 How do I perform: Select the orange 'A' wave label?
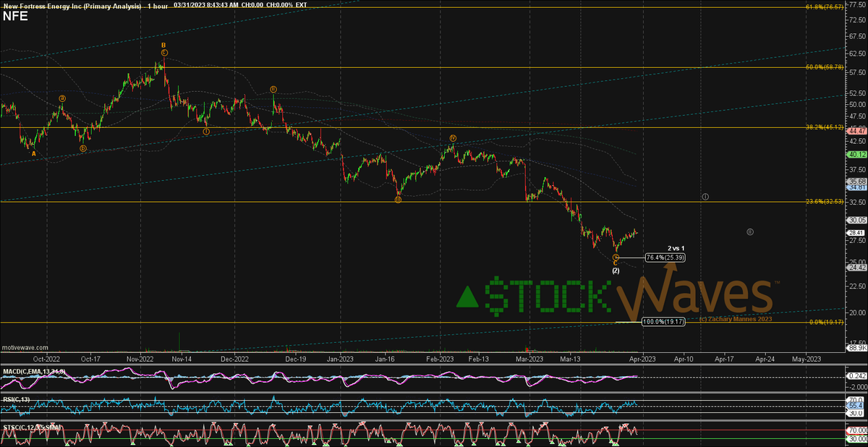[x=33, y=153]
